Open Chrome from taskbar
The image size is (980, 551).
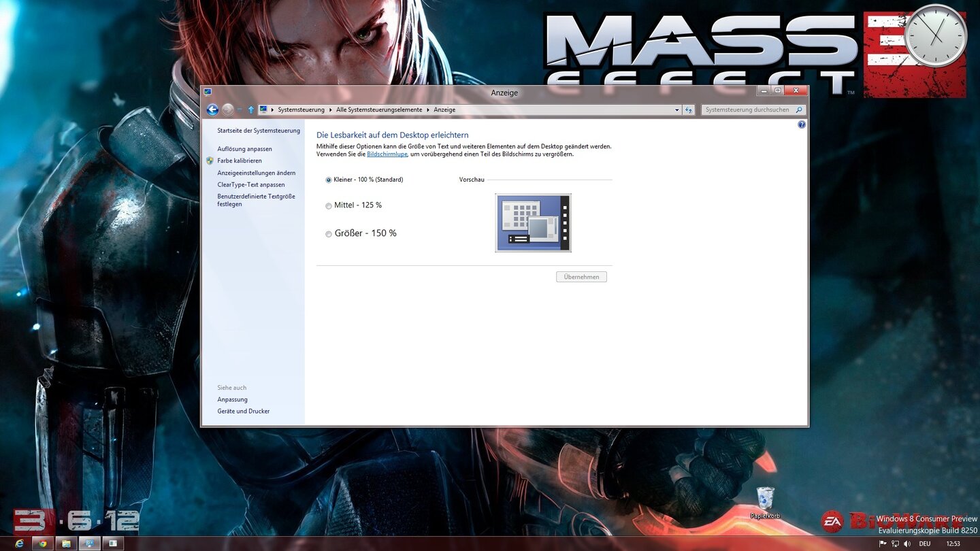pyautogui.click(x=43, y=544)
